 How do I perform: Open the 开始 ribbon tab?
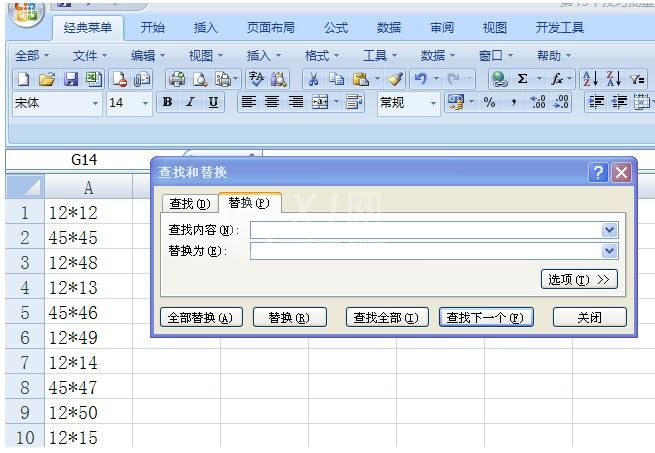153,28
